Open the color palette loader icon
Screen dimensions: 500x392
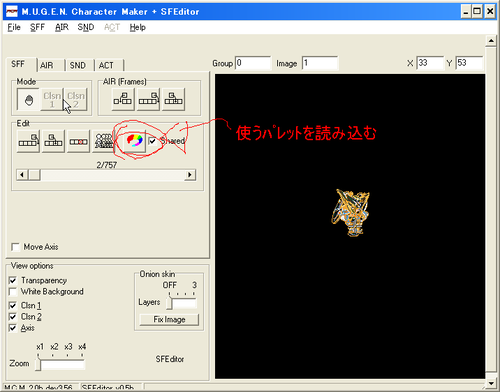135,141
